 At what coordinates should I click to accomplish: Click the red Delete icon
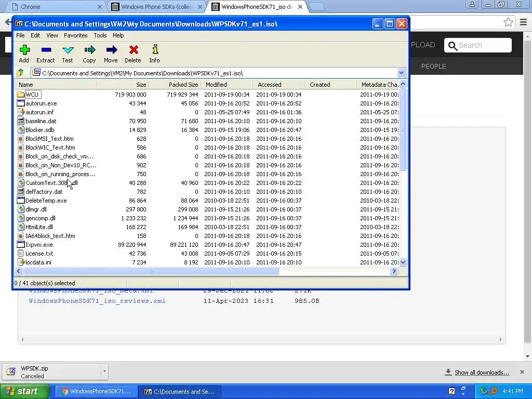[x=134, y=50]
